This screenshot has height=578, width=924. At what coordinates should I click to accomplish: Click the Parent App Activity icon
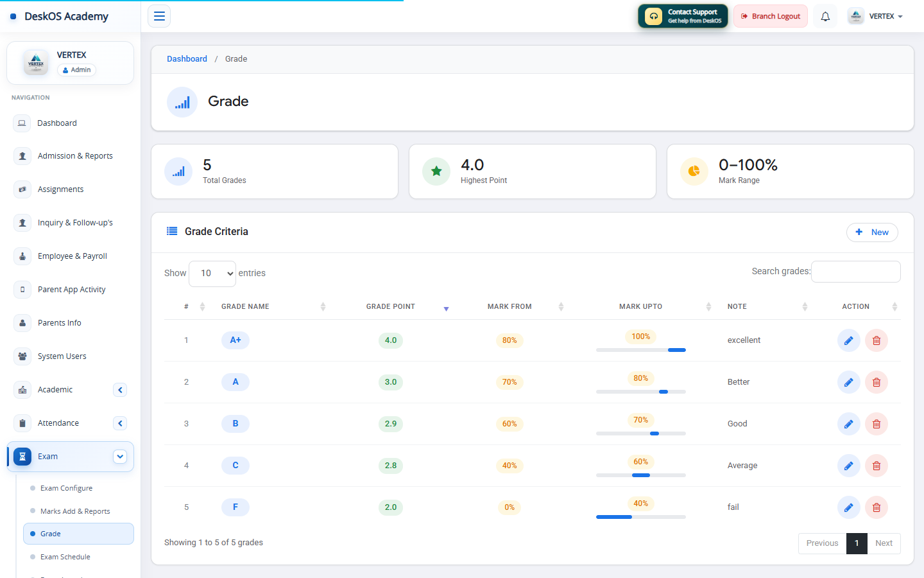tap(22, 290)
